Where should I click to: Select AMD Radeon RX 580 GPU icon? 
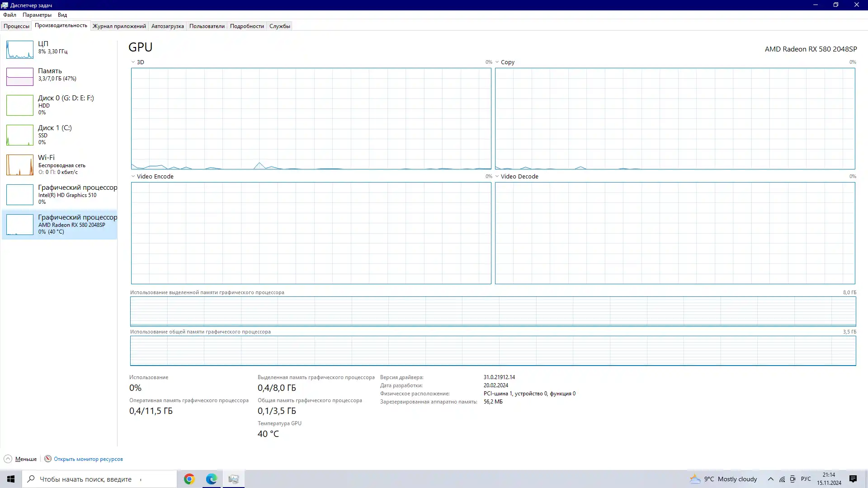click(20, 225)
